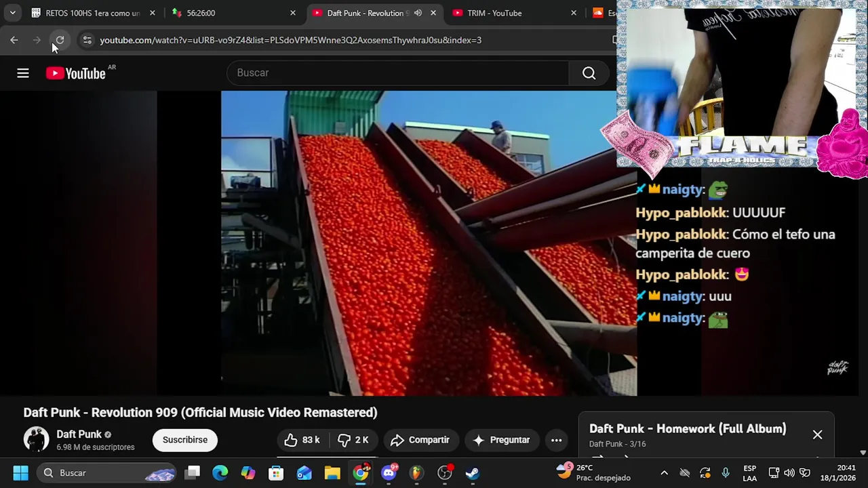Mute the Daft Punk tab via speaker icon
The image size is (868, 488).
tap(418, 13)
